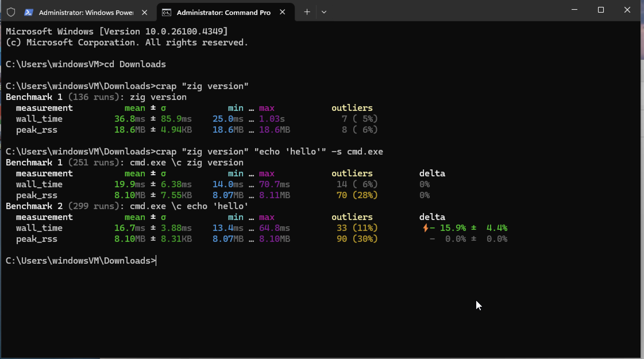644x359 pixels.
Task: Minimize the terminal window
Action: pyautogui.click(x=574, y=10)
